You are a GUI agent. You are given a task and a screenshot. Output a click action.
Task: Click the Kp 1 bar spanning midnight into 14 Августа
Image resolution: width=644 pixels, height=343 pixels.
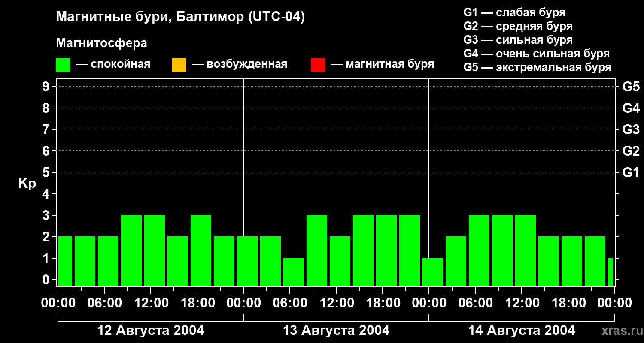coord(433,272)
